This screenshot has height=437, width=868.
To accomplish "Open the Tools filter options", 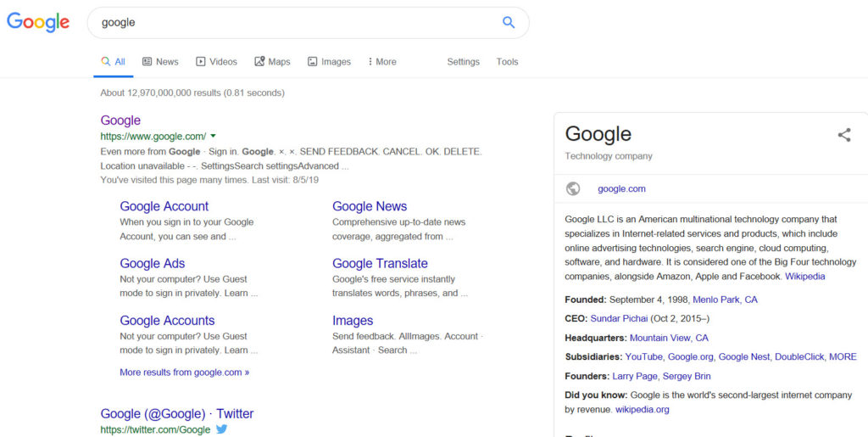I will (x=507, y=62).
